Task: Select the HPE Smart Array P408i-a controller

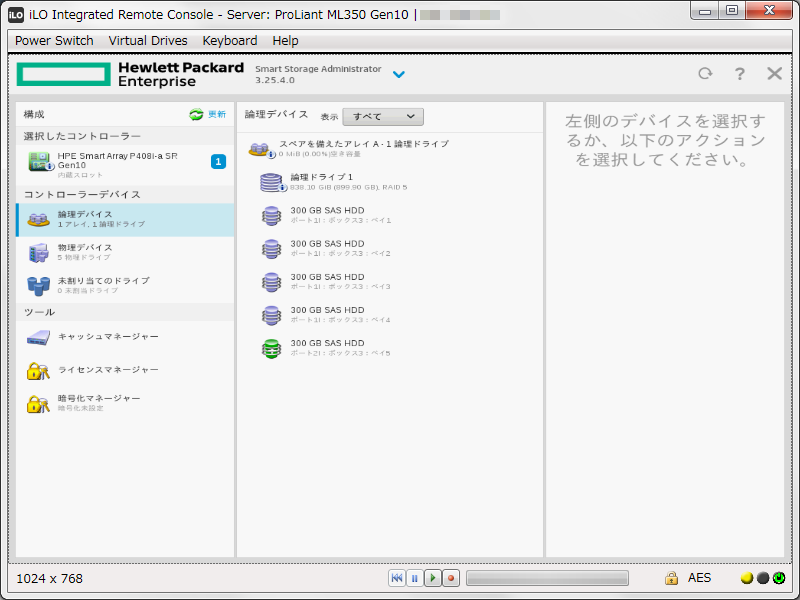Action: tap(120, 164)
